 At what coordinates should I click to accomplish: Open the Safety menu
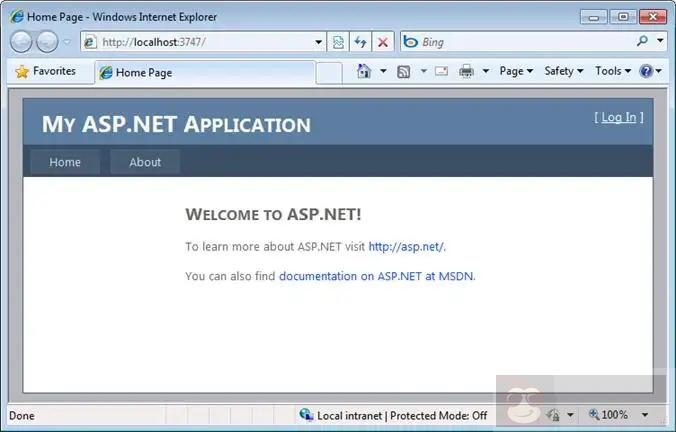click(x=563, y=71)
